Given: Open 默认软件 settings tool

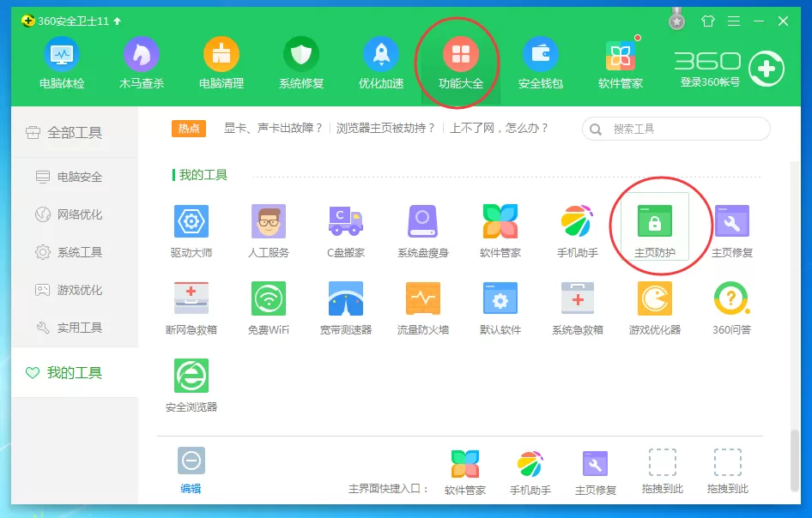Looking at the screenshot, I should 500,308.
